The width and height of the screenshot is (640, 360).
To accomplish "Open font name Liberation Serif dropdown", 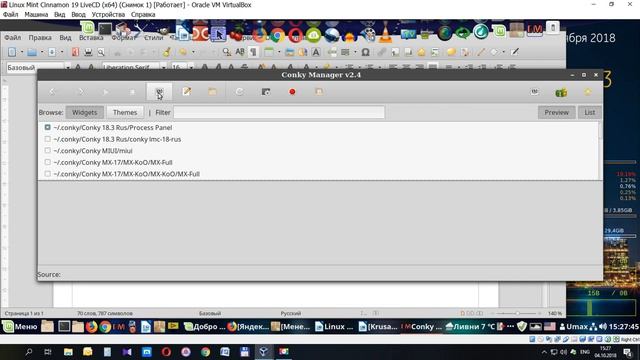I will pos(163,67).
